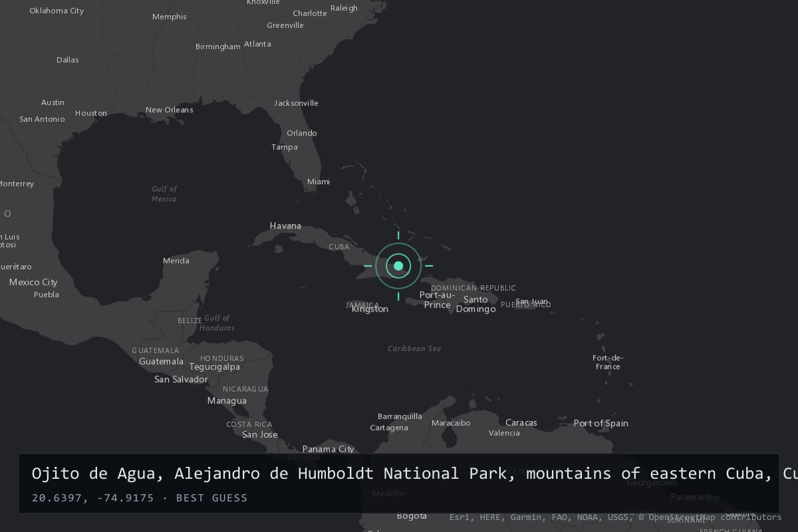Click the Houston city label
Viewport: 798px width, 532px height.
91,113
